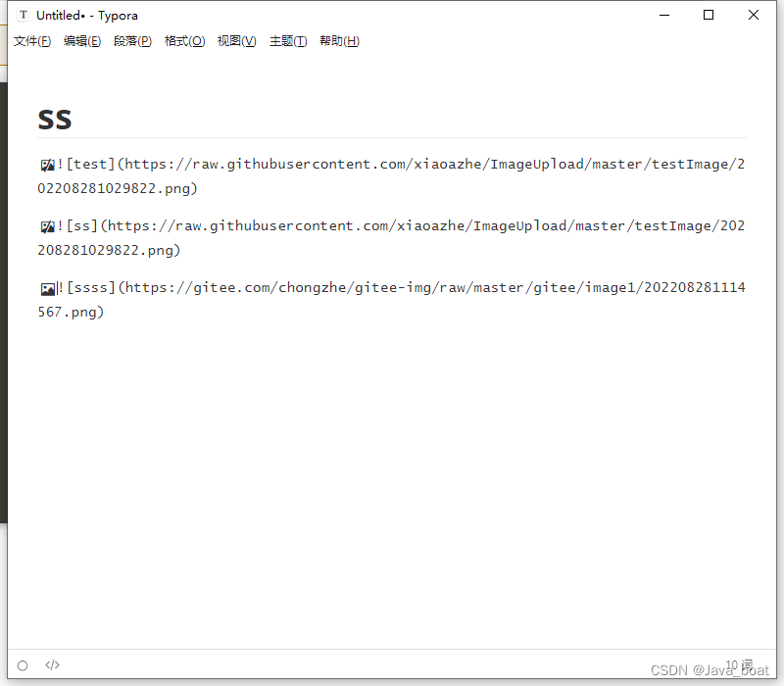
Task: Open the 文件(F) menu
Action: pyautogui.click(x=32, y=41)
